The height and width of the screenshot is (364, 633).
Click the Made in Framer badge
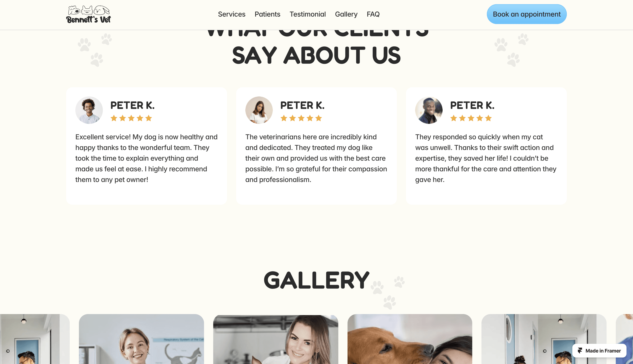599,350
